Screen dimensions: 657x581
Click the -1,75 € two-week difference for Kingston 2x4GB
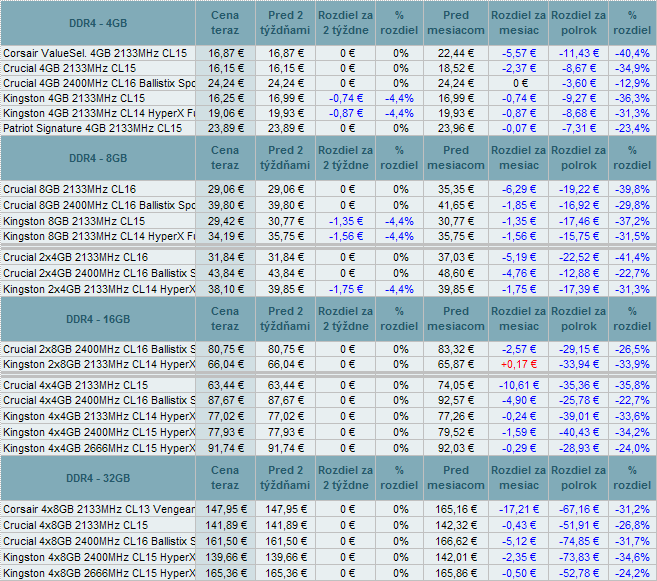pyautogui.click(x=346, y=289)
